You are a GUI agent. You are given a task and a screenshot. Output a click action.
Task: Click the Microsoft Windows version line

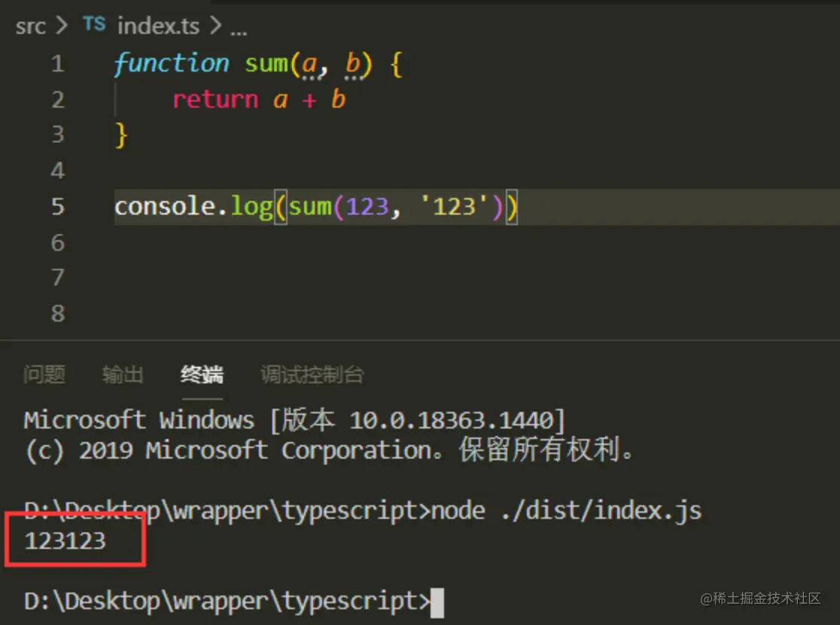pyautogui.click(x=294, y=419)
